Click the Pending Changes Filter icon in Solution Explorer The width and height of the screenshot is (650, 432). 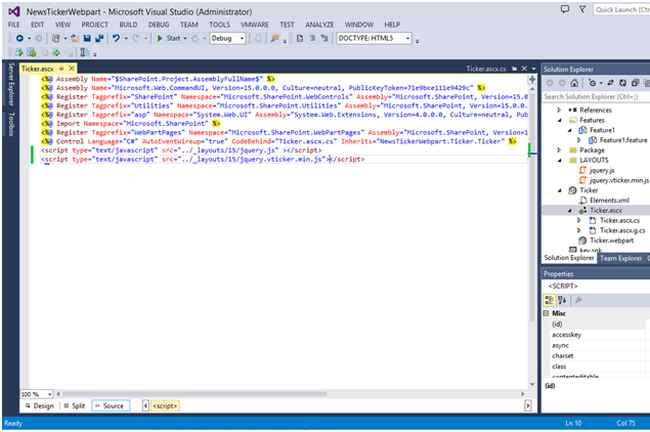[x=592, y=83]
